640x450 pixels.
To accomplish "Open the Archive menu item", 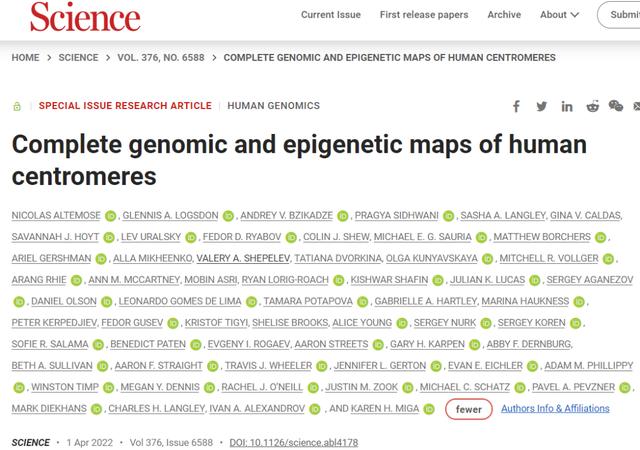I will [x=504, y=15].
